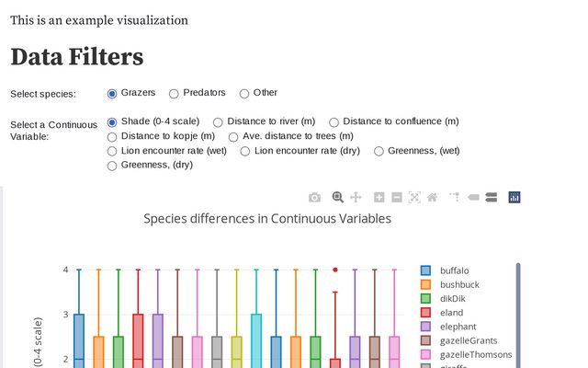Viewport: 588px width, 368px height.
Task: Select the Predators species radio button
Action: tap(174, 93)
